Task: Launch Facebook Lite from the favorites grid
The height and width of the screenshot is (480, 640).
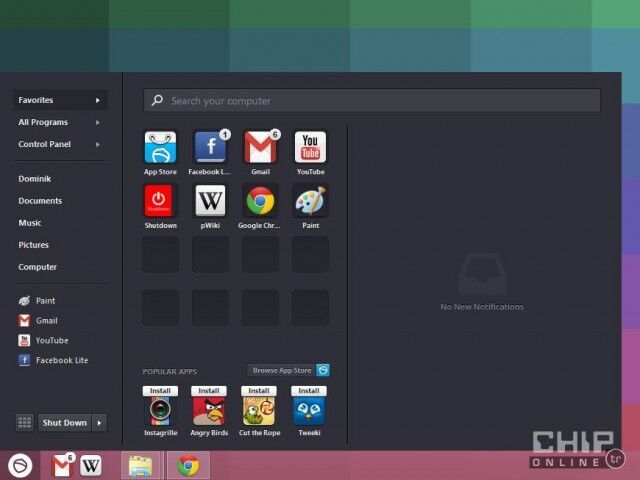Action: point(210,148)
